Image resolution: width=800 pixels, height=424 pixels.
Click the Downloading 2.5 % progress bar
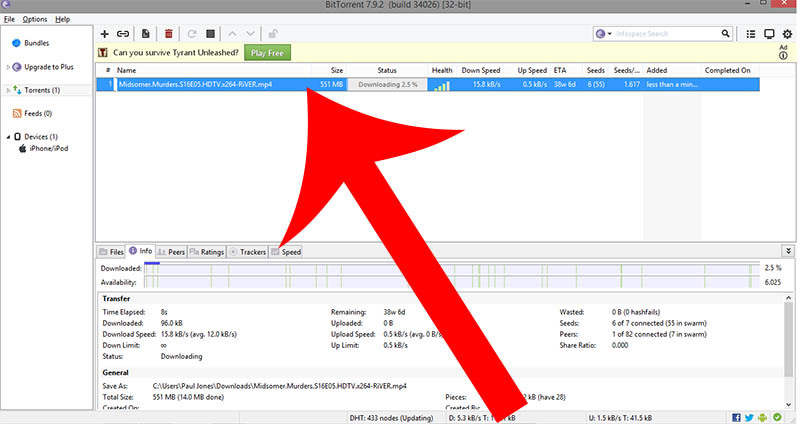tap(388, 85)
